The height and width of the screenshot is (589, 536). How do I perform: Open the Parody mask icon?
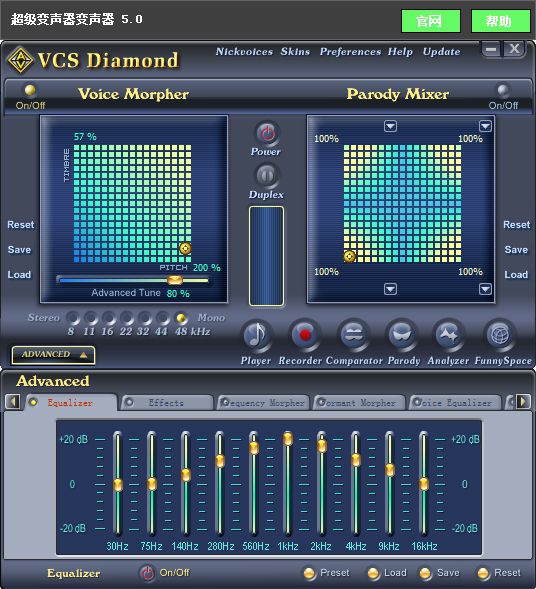(x=402, y=335)
